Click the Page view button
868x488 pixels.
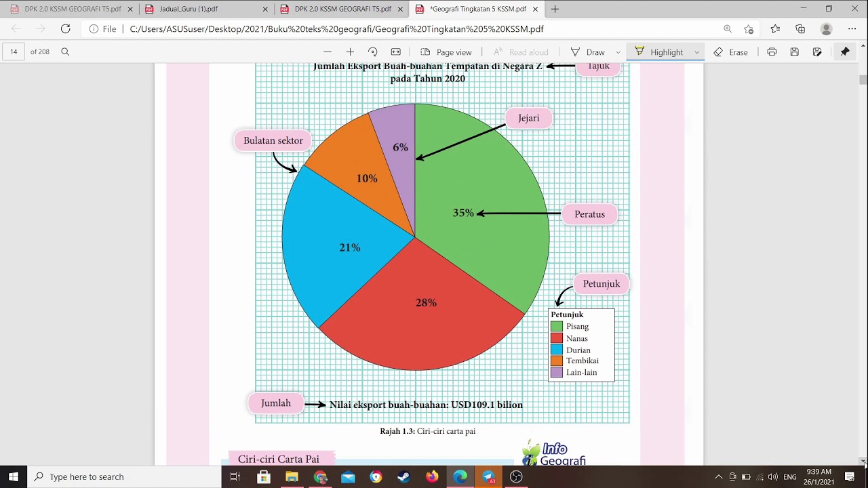coord(446,52)
